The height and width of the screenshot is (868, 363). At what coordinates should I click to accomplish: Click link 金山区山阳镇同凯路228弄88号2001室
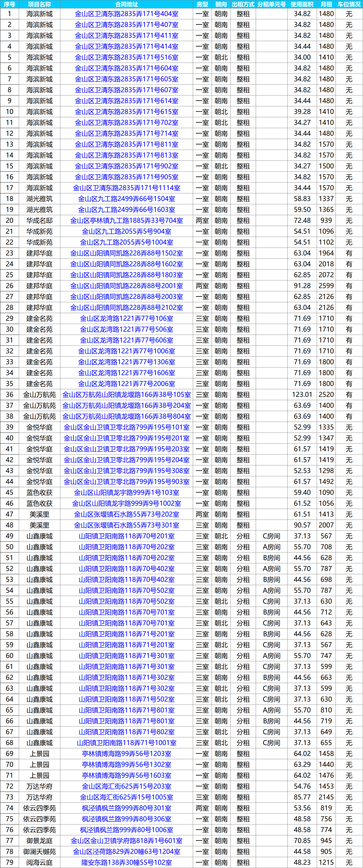click(x=127, y=286)
